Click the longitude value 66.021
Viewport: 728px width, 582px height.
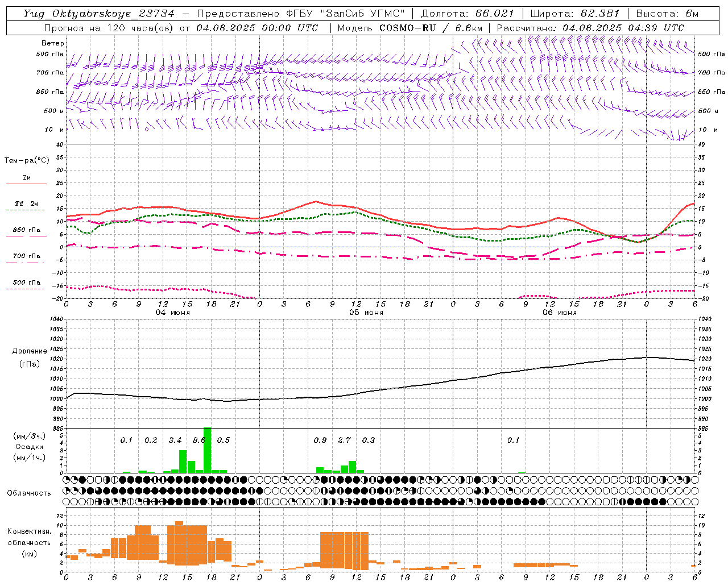[x=495, y=14]
